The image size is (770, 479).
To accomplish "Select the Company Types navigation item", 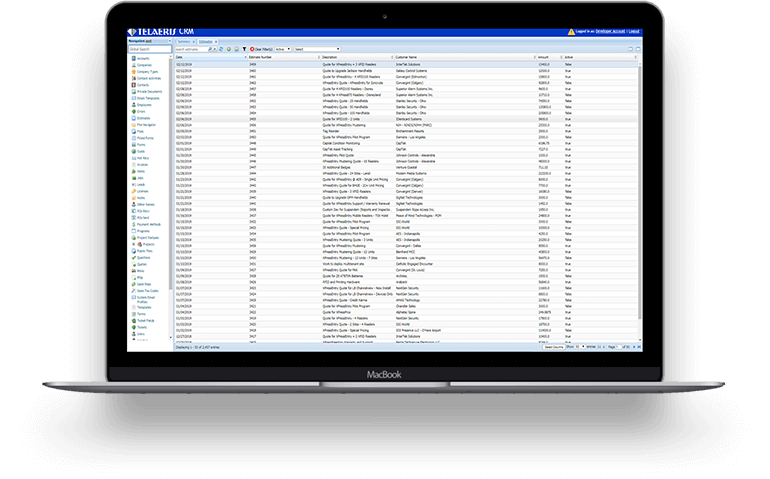I will [147, 72].
